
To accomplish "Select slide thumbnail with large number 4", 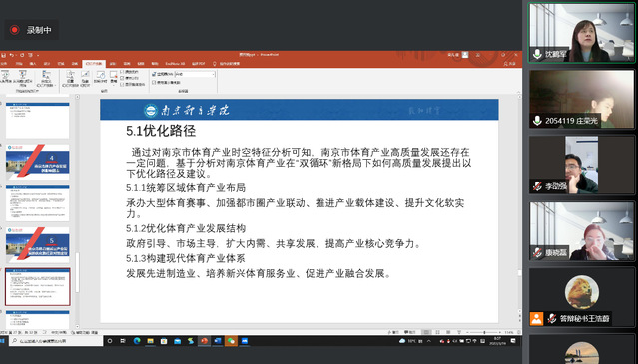I will [37, 162].
